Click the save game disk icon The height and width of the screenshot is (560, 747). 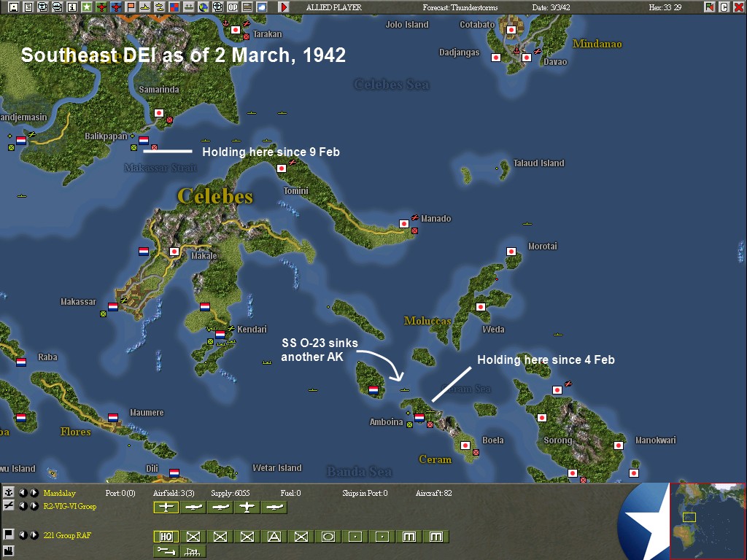click(x=14, y=7)
